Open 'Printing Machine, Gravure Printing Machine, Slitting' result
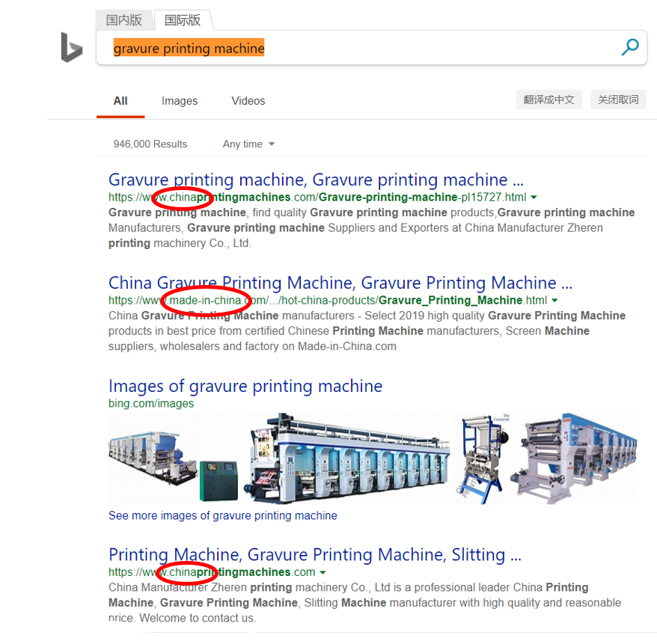Screen dimensions: 657x644 314,554
